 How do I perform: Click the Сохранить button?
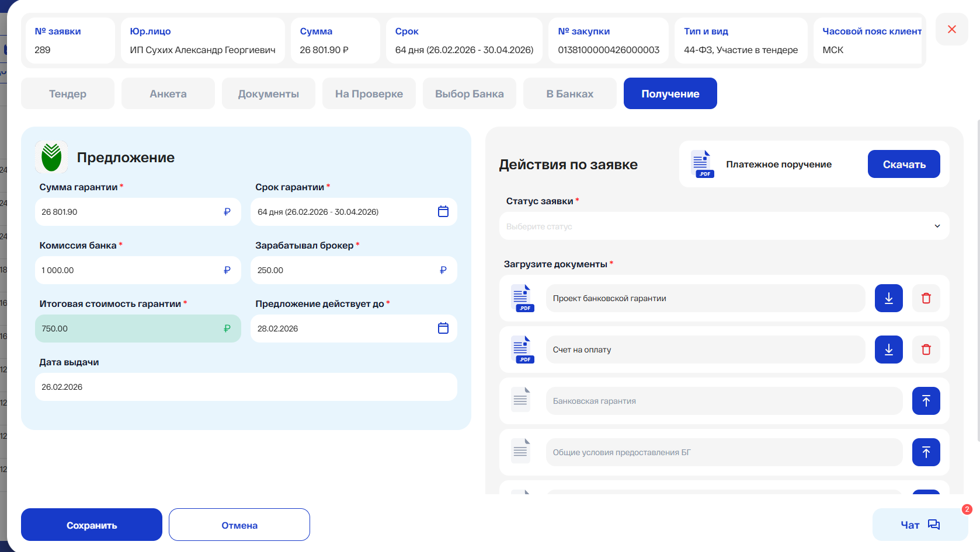tap(92, 525)
